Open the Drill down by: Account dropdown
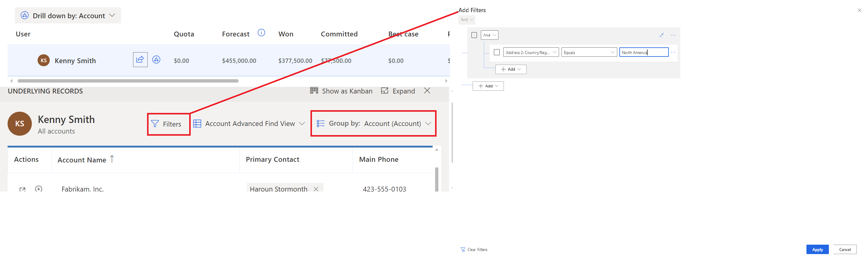The image size is (868, 265). pyautogui.click(x=68, y=15)
